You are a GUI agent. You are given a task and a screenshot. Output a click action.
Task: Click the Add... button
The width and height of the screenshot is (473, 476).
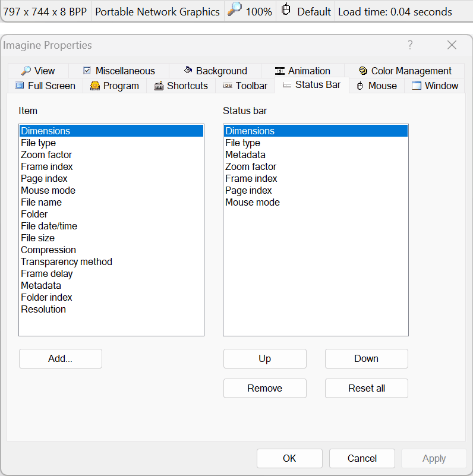point(61,358)
